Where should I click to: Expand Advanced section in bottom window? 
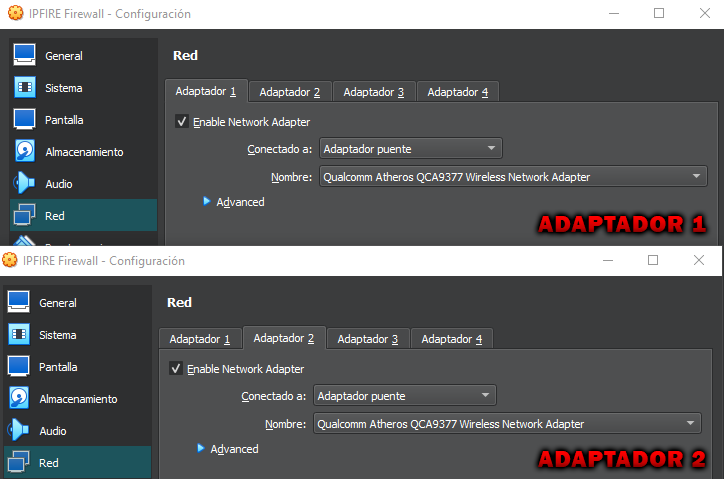tap(228, 449)
